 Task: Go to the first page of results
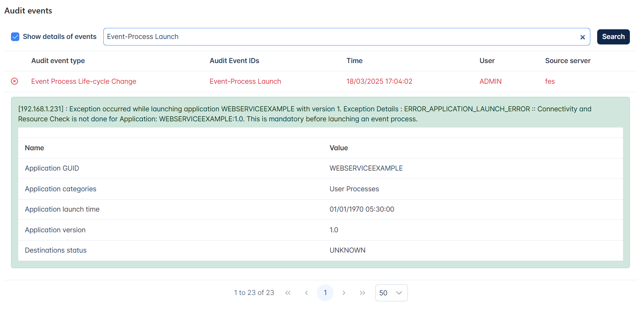tap(288, 293)
